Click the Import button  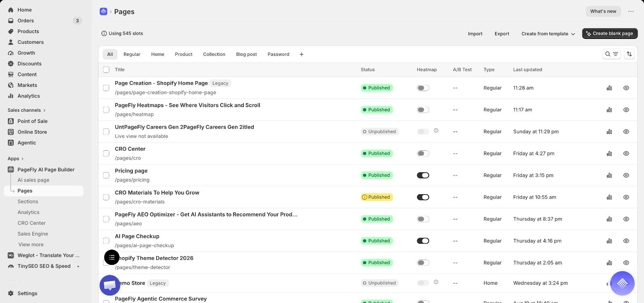coord(475,34)
